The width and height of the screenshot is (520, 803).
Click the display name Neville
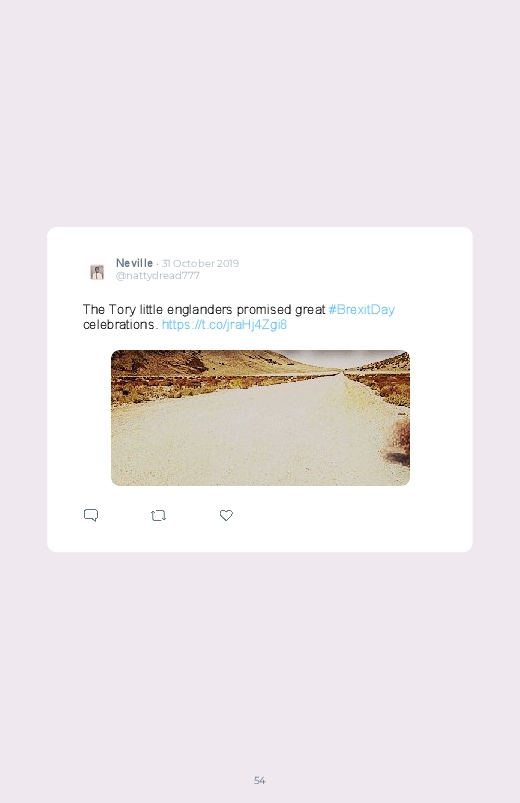point(134,263)
